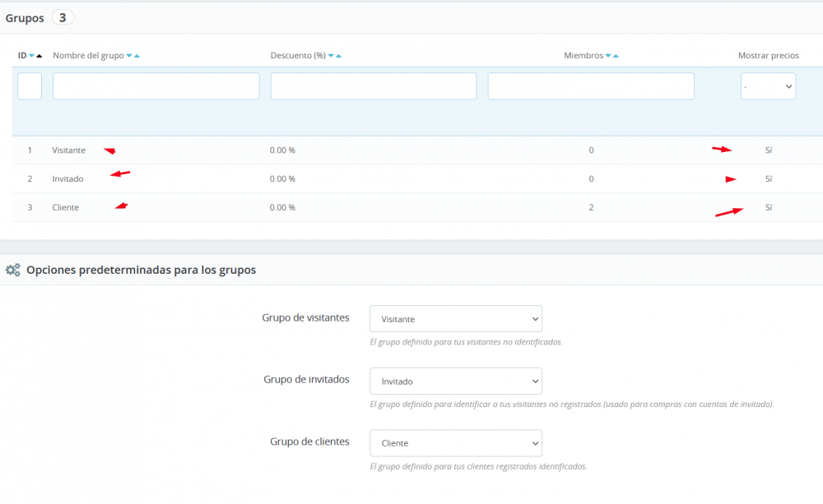Click Sí show-prices value for Visitante
823x504 pixels.
click(x=769, y=150)
